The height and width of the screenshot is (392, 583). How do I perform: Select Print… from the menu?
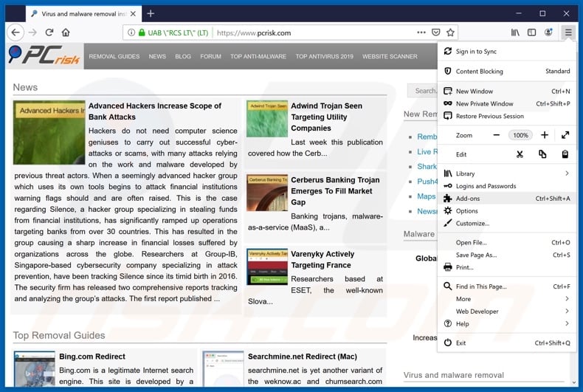[x=507, y=267]
